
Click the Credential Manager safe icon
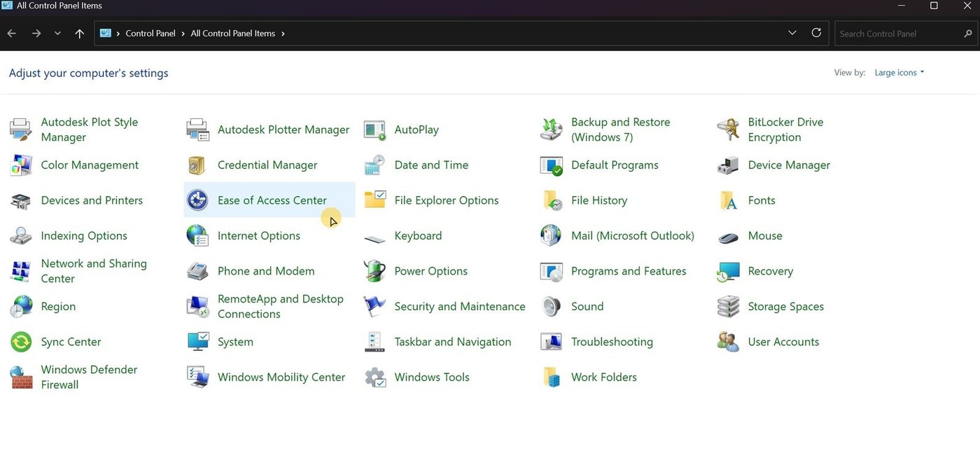(x=197, y=165)
